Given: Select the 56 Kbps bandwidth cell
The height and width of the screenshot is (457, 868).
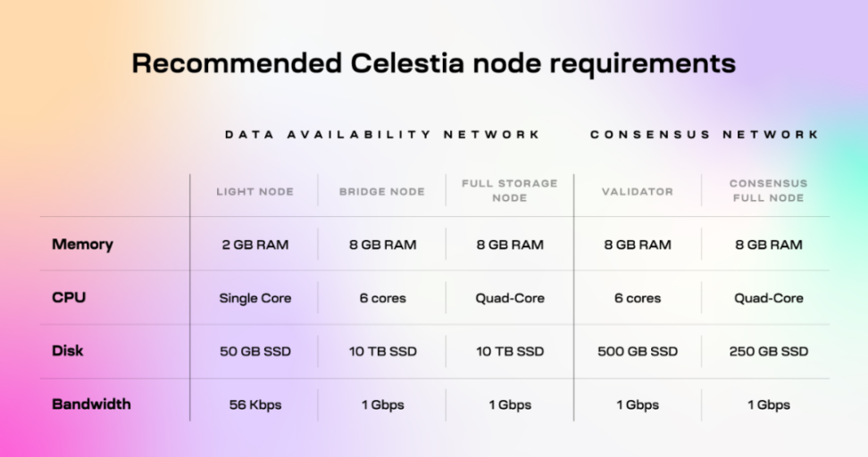Looking at the screenshot, I should [255, 404].
